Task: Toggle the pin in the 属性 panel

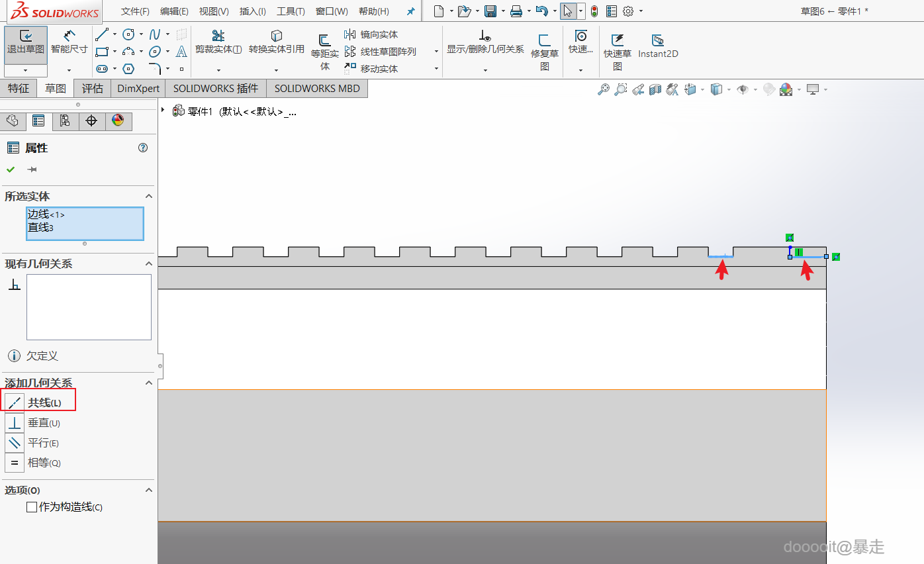Action: [32, 169]
